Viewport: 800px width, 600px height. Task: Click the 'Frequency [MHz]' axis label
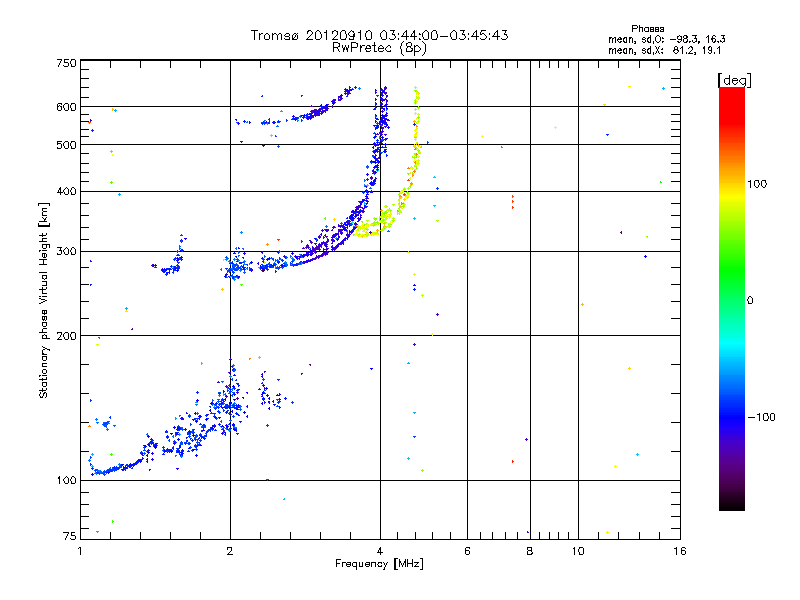click(379, 564)
